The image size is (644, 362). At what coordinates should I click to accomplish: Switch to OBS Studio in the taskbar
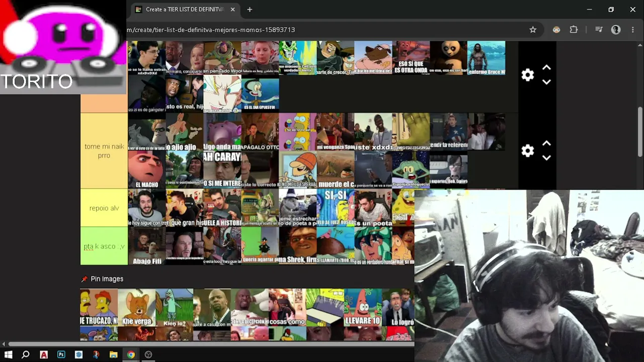coord(148,354)
